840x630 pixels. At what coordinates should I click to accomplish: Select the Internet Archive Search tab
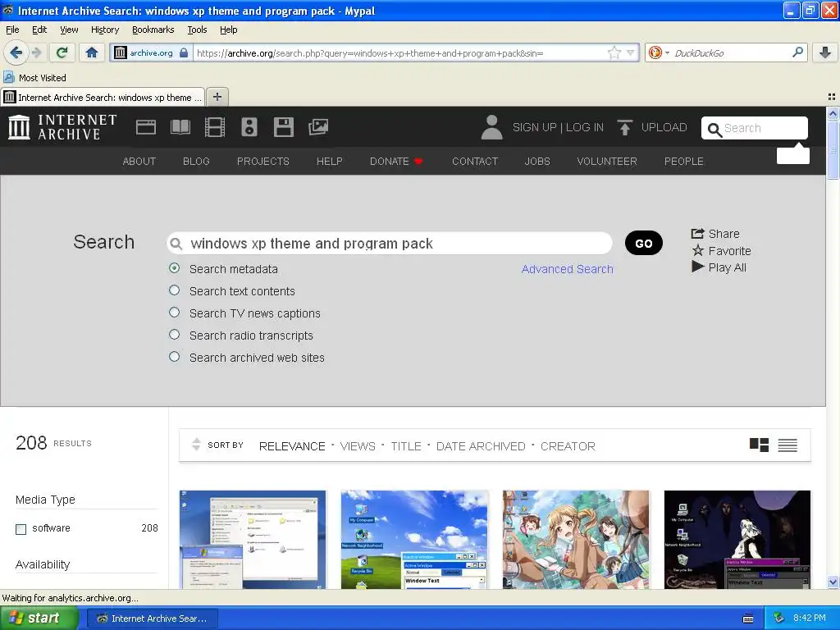click(103, 97)
